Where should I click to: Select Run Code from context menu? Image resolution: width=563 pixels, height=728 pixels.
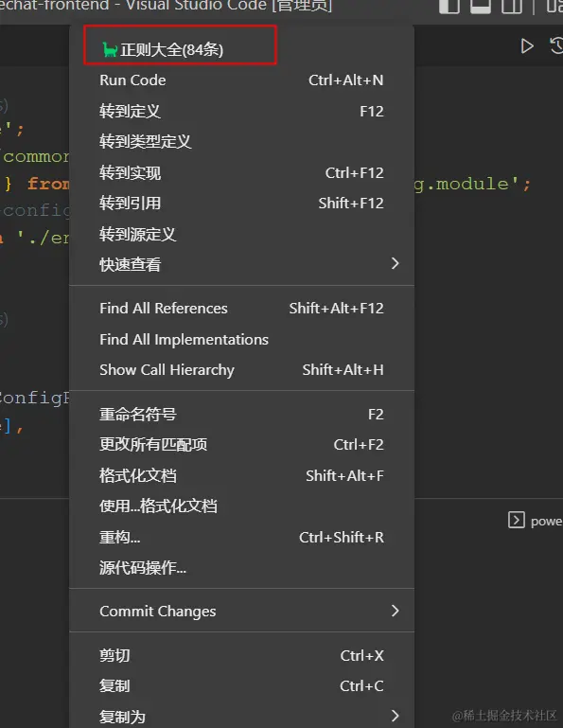coord(241,80)
